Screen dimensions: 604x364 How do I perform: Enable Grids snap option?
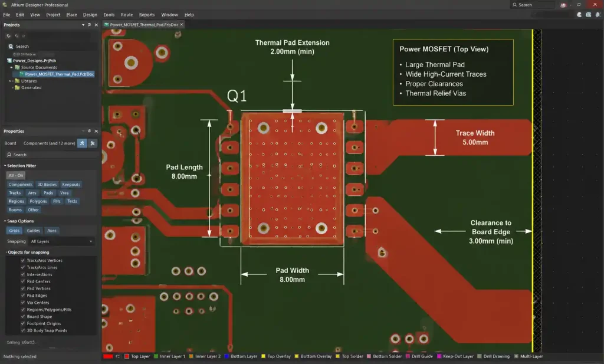click(14, 231)
